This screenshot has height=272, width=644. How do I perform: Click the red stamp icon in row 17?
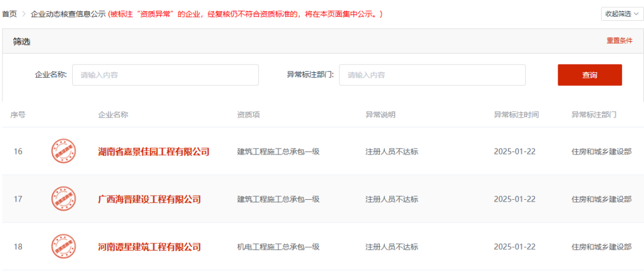(64, 199)
